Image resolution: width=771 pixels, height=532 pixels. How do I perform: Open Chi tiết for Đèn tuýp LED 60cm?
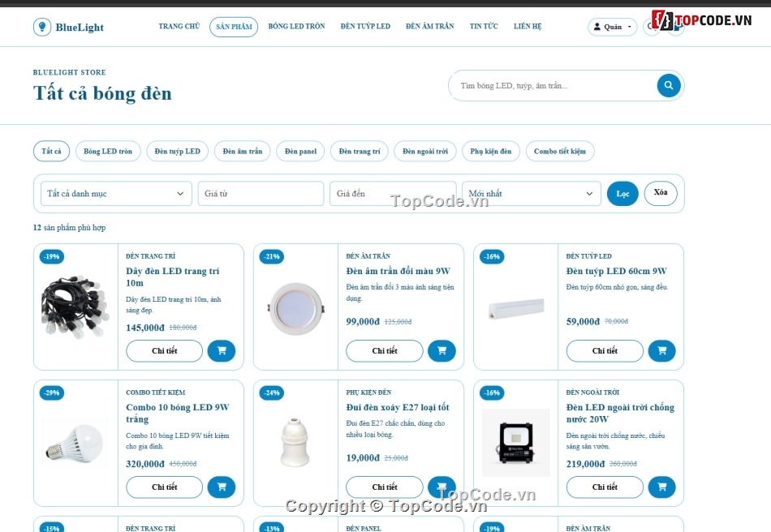point(605,350)
